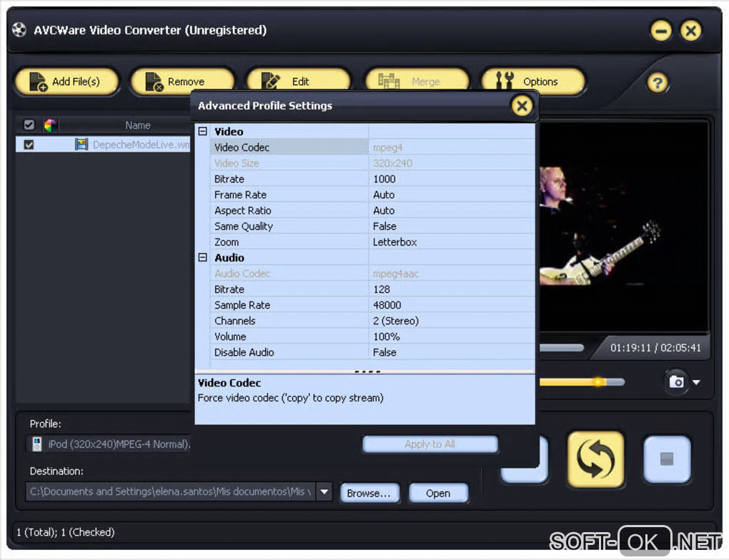Close the Advanced Profile Settings panel
The image size is (729, 560).
tap(522, 106)
